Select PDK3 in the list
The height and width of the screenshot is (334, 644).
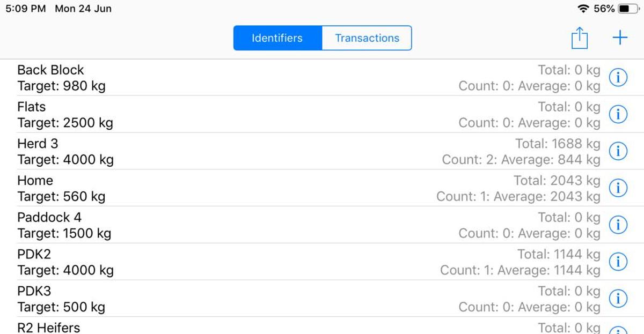(x=215, y=299)
